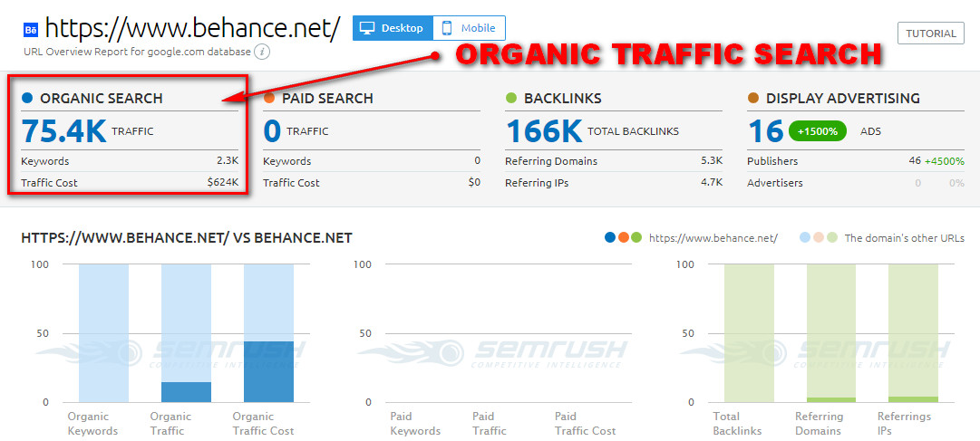Image resolution: width=980 pixels, height=441 pixels.
Task: Click the https://www.behance.net/ page title
Action: (x=192, y=28)
